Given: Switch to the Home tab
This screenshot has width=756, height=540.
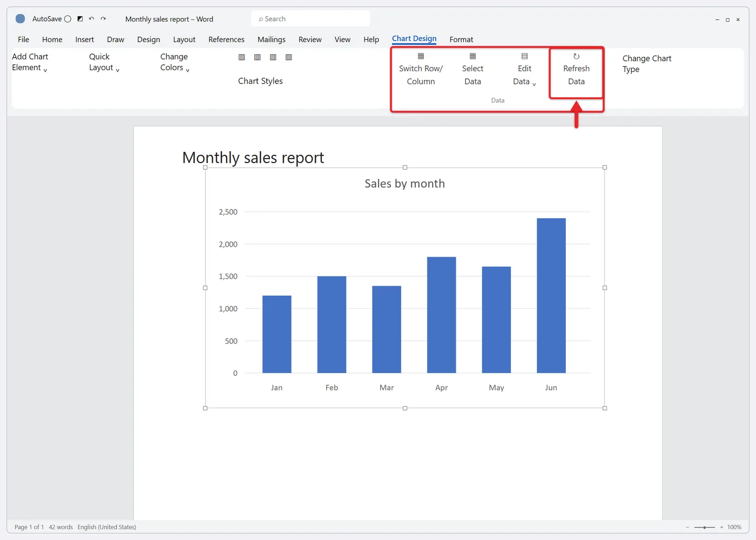Looking at the screenshot, I should click(52, 39).
